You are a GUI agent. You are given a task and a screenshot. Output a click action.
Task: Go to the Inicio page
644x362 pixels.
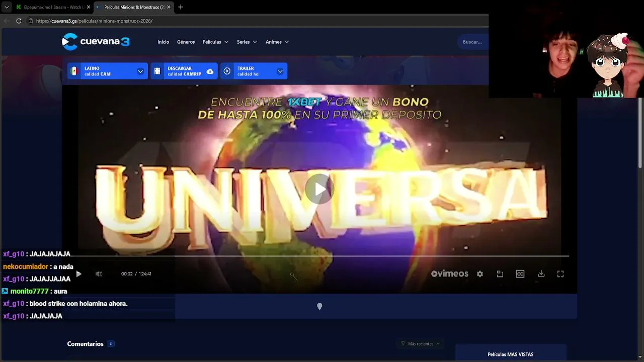coord(164,42)
